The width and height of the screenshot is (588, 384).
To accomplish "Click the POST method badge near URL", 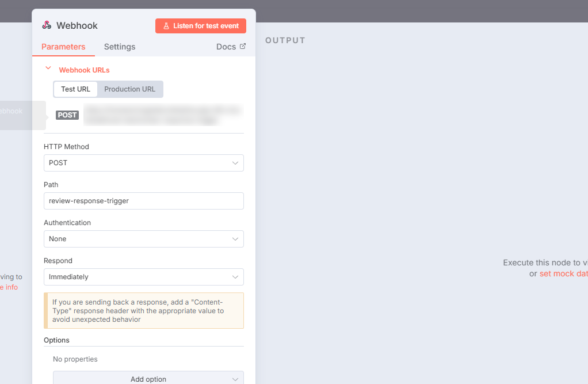I will 67,115.
